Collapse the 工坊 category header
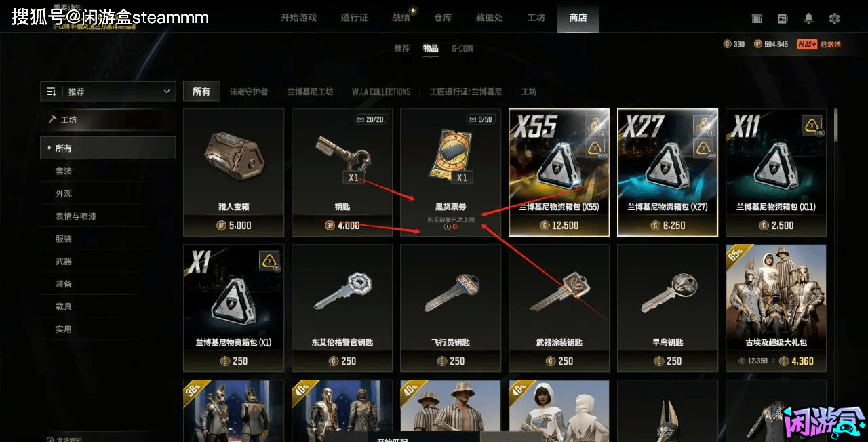The height and width of the screenshot is (442, 868). [108, 120]
